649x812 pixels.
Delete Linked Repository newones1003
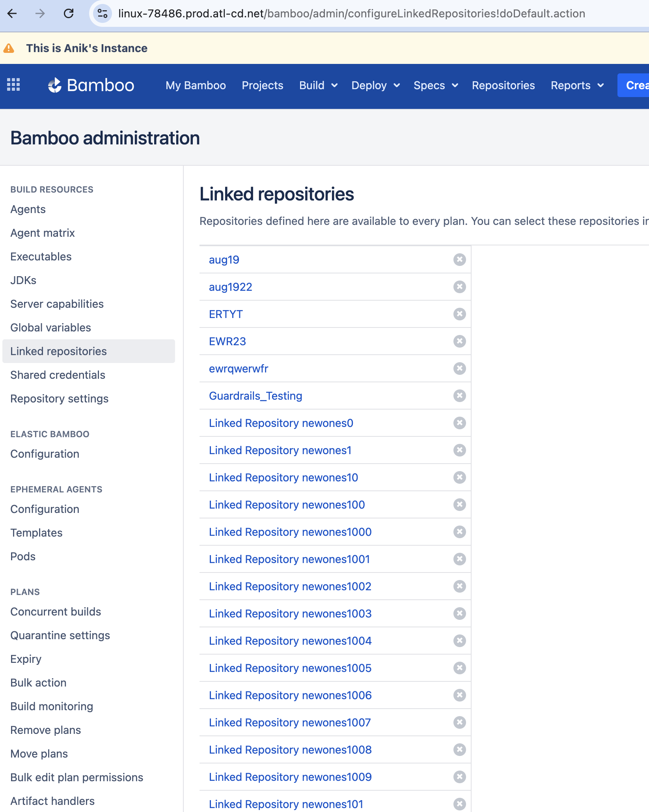[459, 614]
